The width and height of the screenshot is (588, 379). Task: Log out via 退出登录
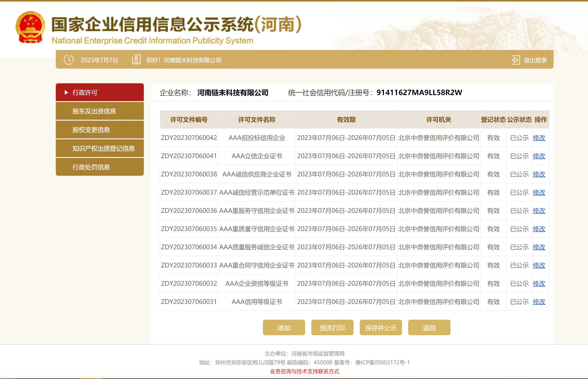point(535,60)
